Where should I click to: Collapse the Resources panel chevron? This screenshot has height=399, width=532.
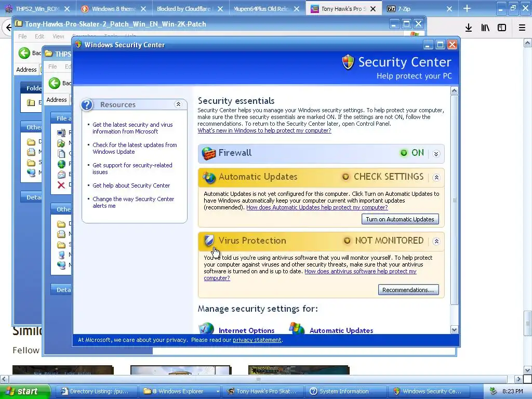pyautogui.click(x=178, y=104)
